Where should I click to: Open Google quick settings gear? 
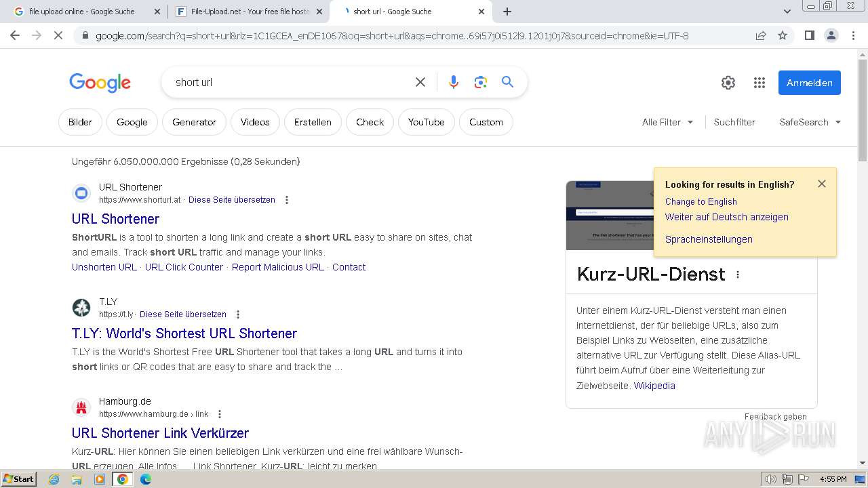coord(728,83)
